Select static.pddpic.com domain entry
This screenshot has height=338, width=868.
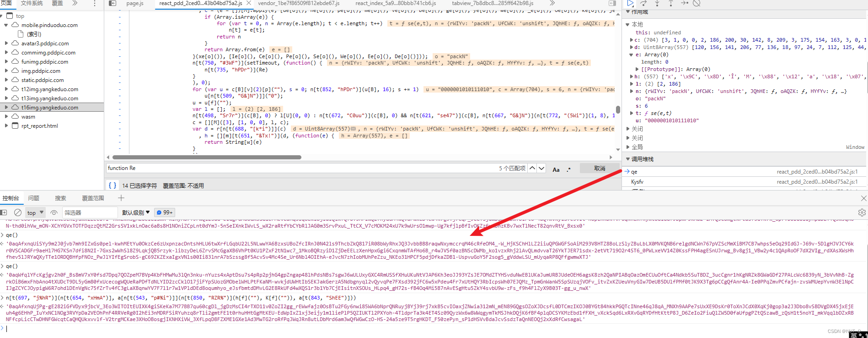[43, 80]
